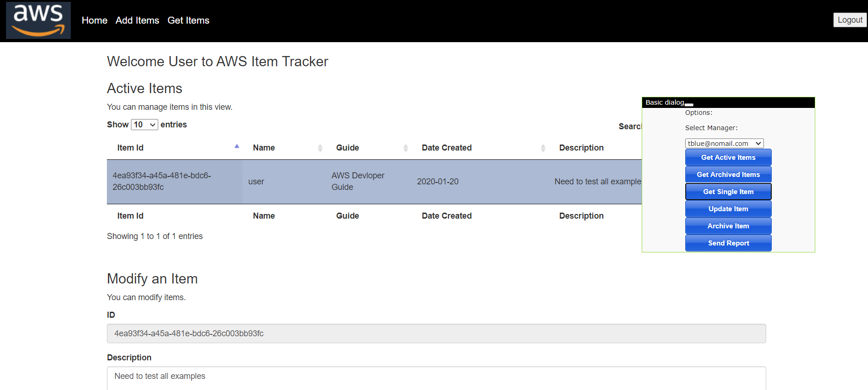868x390 pixels.
Task: Click Get Active Items button
Action: click(728, 157)
